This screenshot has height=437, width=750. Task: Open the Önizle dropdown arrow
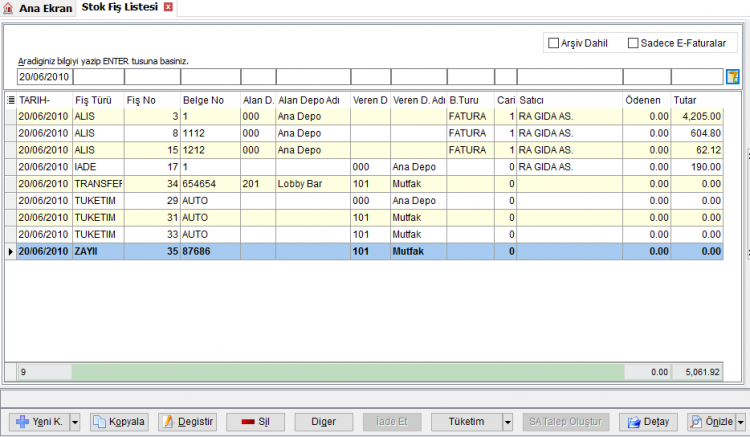(x=740, y=422)
